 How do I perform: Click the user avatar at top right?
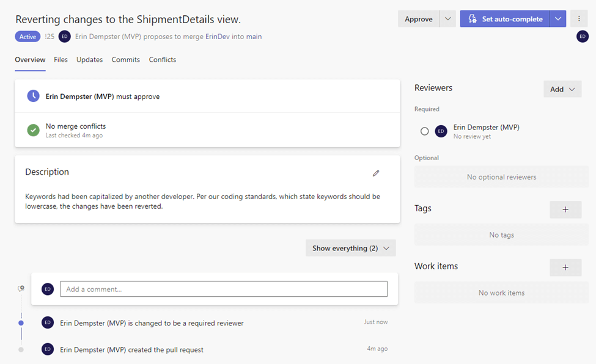583,37
